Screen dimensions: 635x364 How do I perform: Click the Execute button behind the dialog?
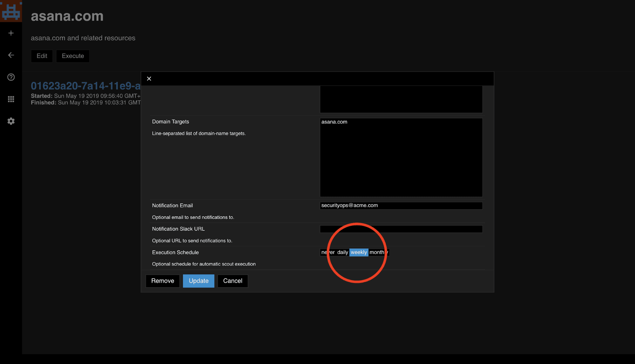73,56
